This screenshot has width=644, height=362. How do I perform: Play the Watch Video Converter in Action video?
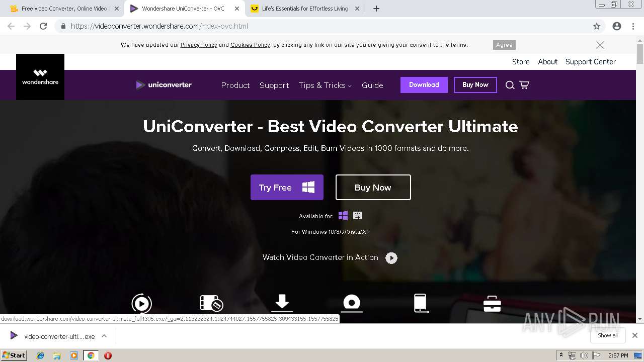[391, 258]
